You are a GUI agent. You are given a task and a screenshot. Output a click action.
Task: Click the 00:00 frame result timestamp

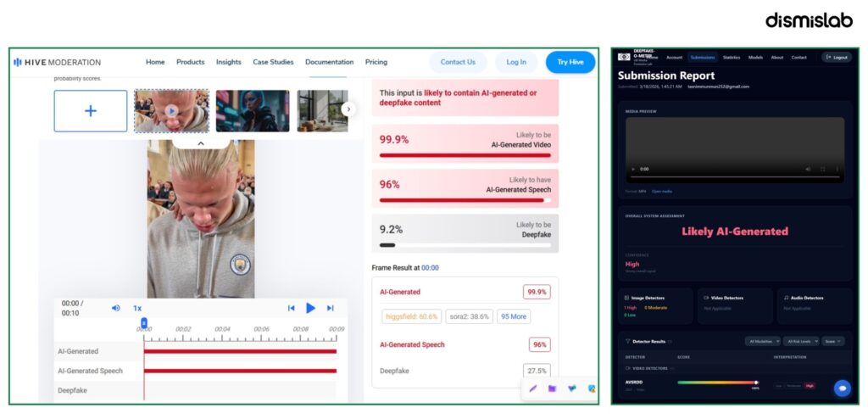(430, 268)
